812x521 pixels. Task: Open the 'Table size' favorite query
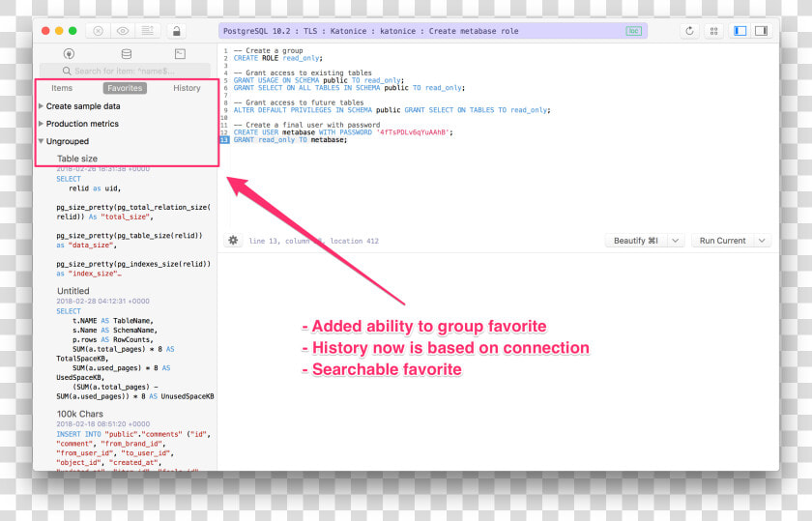tap(77, 159)
